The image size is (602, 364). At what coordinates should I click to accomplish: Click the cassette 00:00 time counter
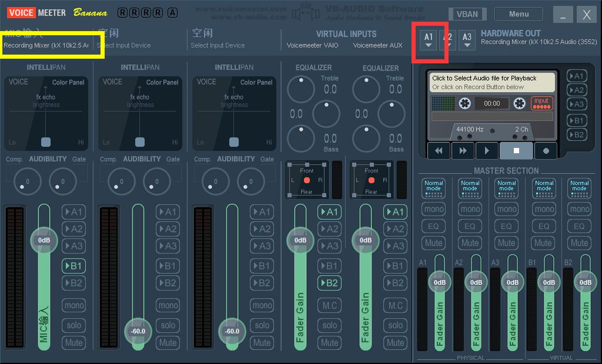click(492, 103)
